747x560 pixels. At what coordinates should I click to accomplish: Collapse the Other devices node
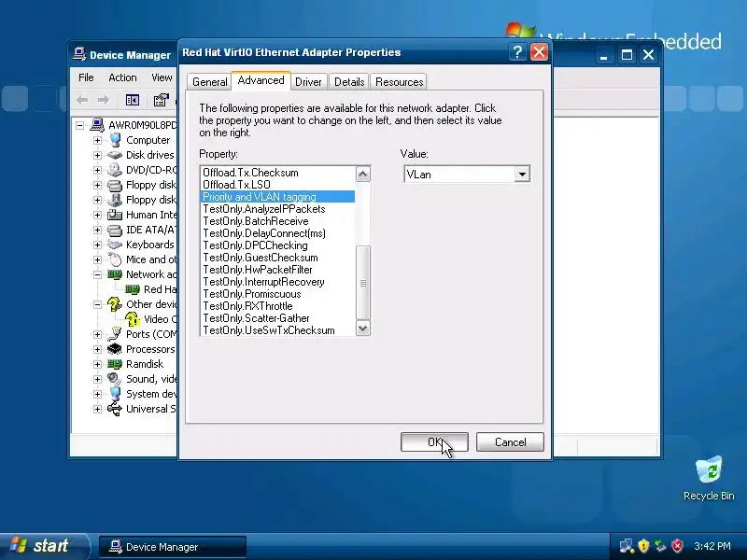tap(98, 305)
